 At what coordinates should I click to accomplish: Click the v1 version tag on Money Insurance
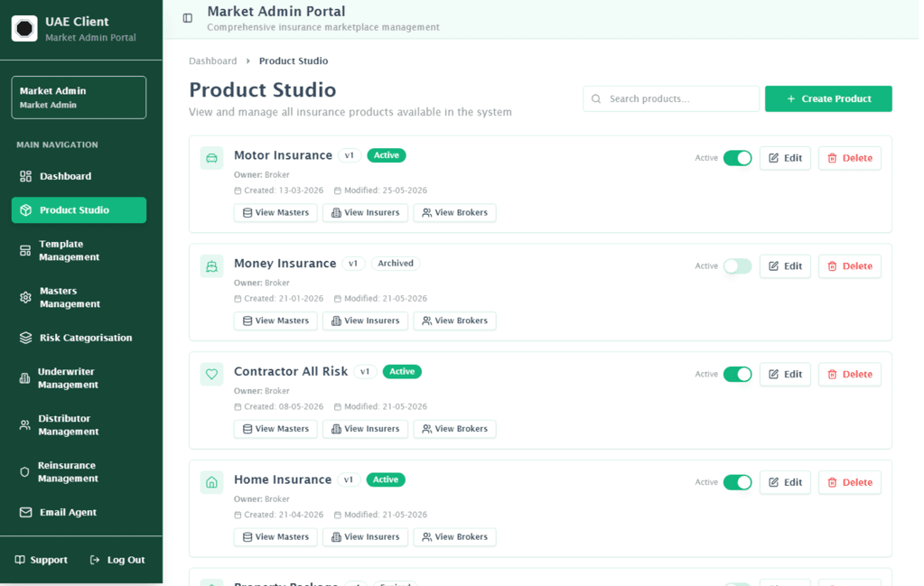click(x=353, y=264)
